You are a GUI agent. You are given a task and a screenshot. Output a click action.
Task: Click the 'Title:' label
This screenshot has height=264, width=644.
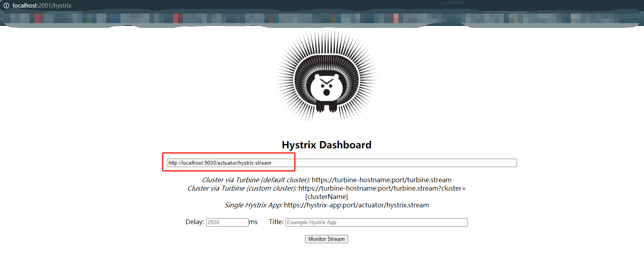click(x=276, y=222)
